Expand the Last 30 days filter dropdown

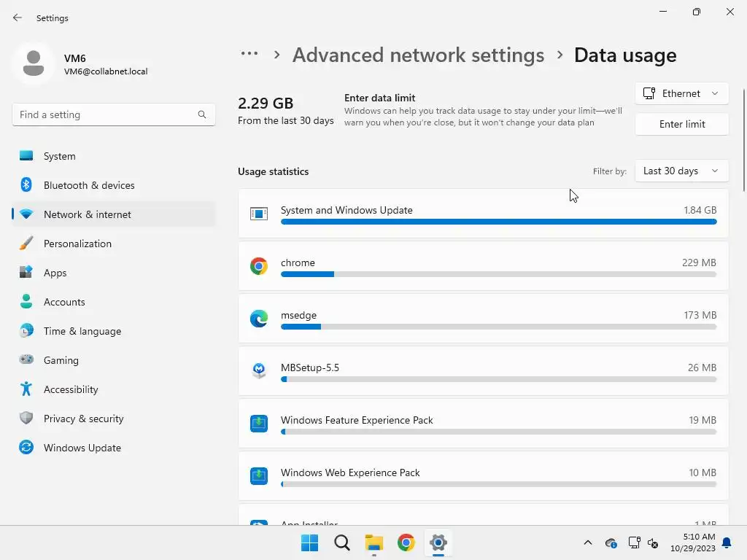(x=681, y=171)
